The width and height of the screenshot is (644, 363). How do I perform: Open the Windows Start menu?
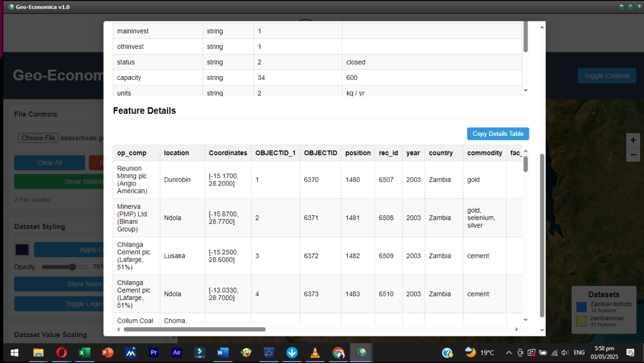tap(14, 353)
